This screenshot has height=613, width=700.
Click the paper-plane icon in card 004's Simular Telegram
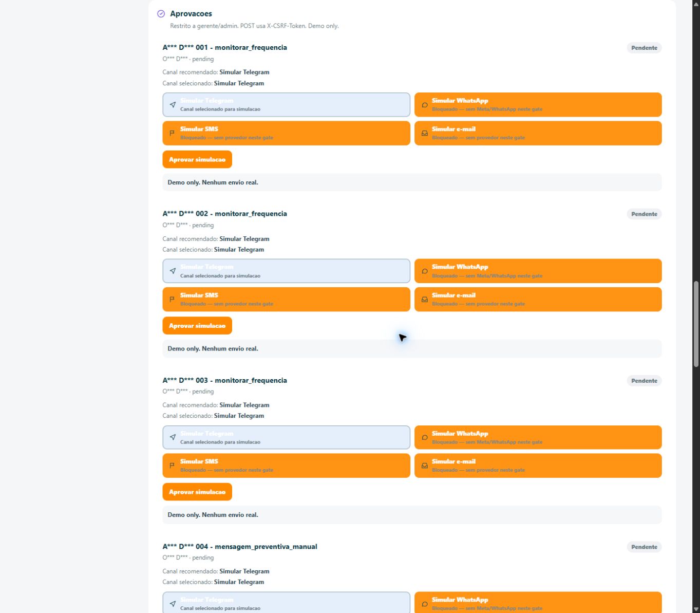click(x=173, y=604)
